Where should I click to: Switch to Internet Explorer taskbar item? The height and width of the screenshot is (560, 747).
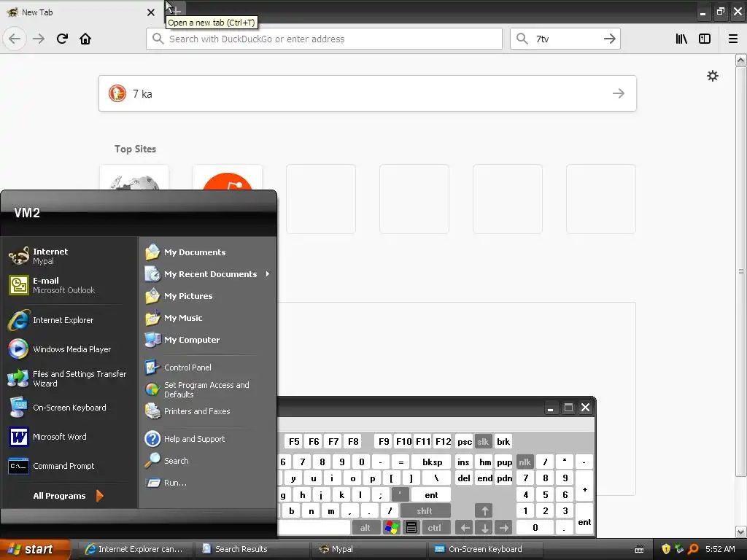136,549
